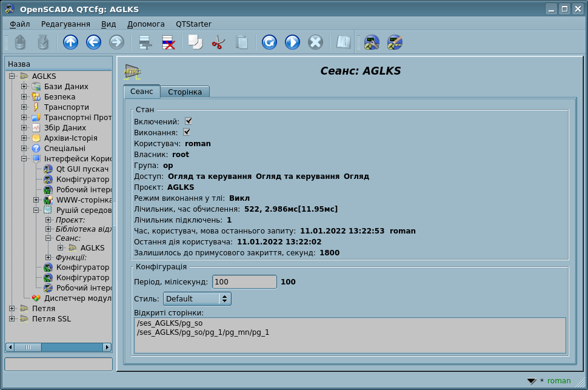Go up with the blue up arrow

[x=71, y=42]
